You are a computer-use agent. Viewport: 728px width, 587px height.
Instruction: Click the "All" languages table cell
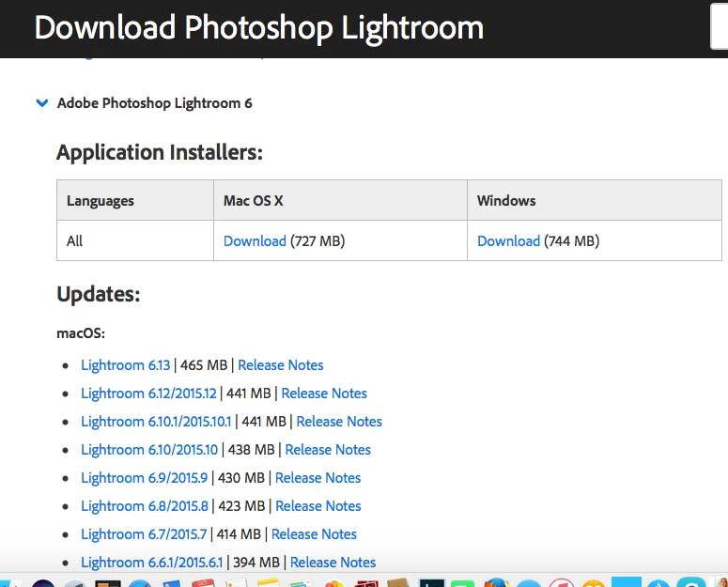tap(135, 240)
